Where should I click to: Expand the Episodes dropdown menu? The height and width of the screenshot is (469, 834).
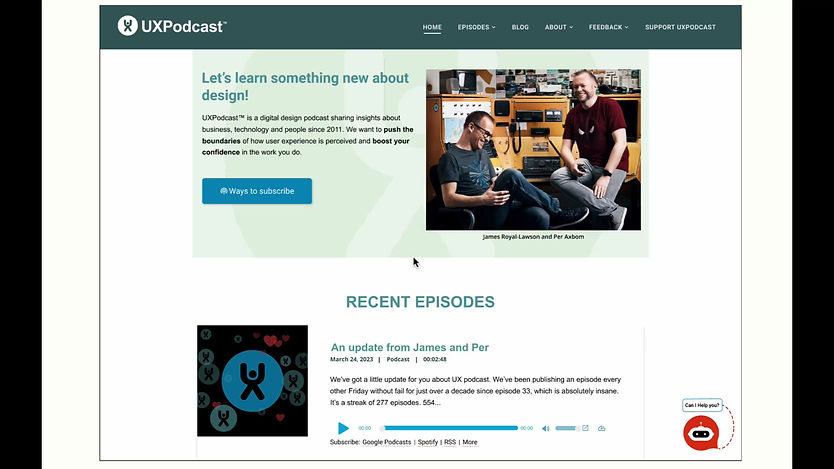coord(477,27)
